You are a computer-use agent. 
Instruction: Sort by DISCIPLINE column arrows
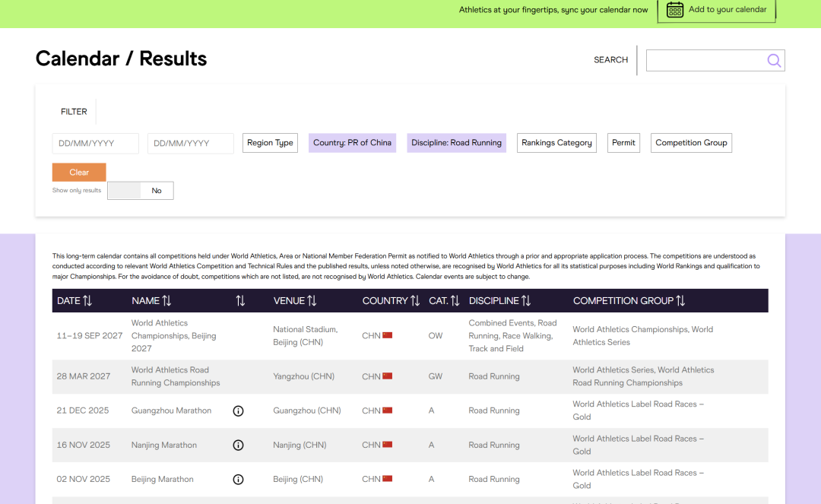(526, 301)
